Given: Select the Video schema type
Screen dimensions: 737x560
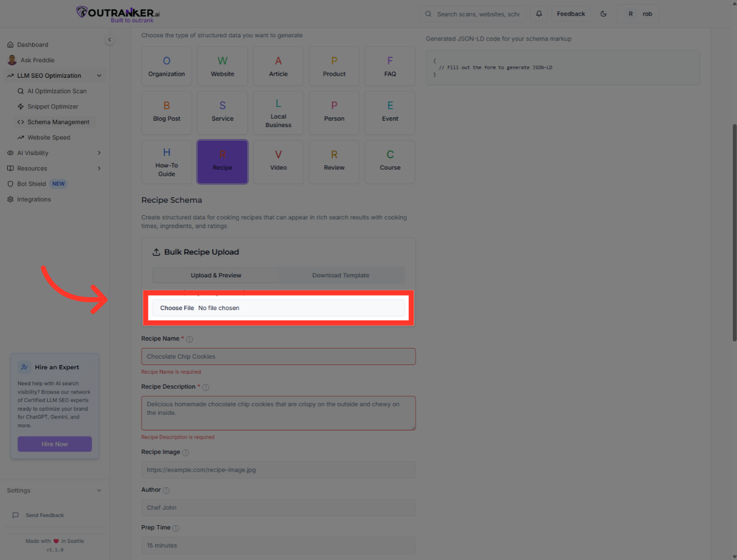Looking at the screenshot, I should coord(278,162).
